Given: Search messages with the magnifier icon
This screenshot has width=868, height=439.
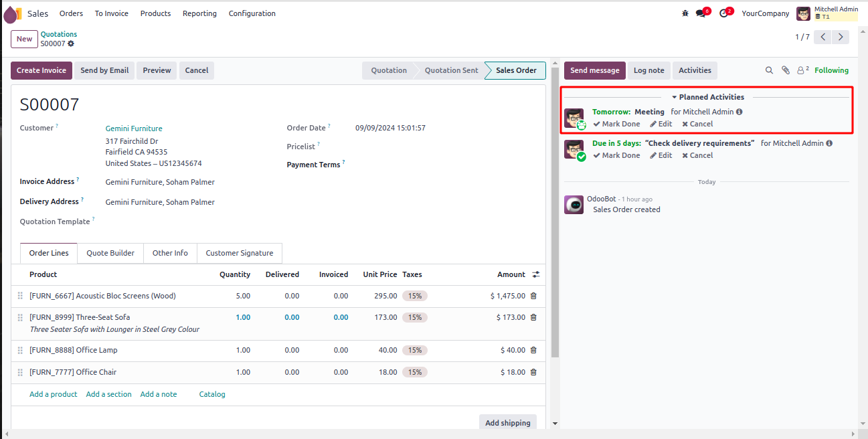Looking at the screenshot, I should tap(769, 70).
